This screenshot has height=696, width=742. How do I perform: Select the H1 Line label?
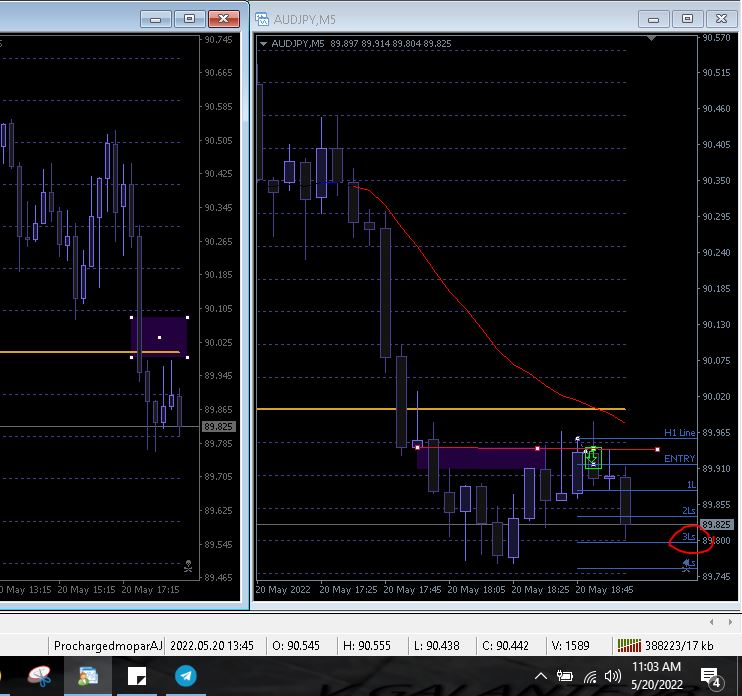(680, 432)
